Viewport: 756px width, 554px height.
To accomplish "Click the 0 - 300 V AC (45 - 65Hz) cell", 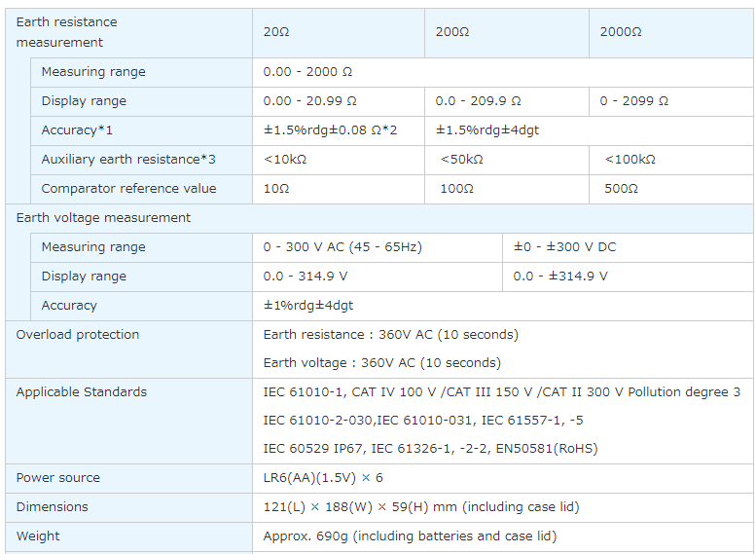I will [x=342, y=247].
